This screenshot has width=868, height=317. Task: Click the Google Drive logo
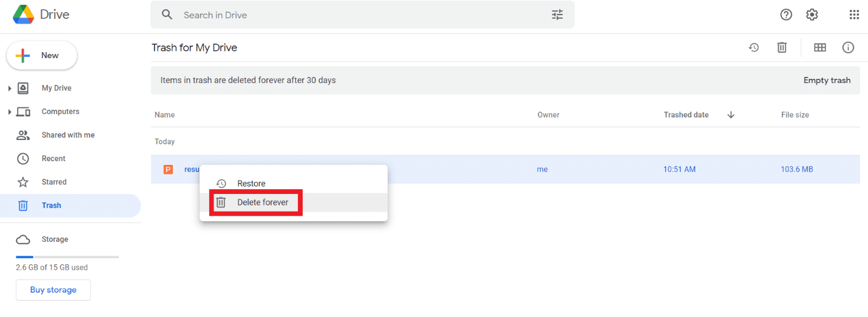[23, 15]
